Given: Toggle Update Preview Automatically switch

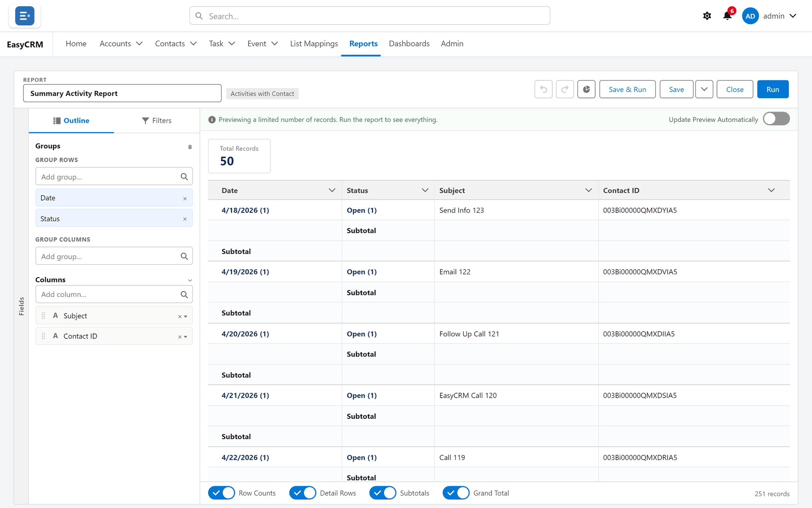Looking at the screenshot, I should [x=776, y=119].
